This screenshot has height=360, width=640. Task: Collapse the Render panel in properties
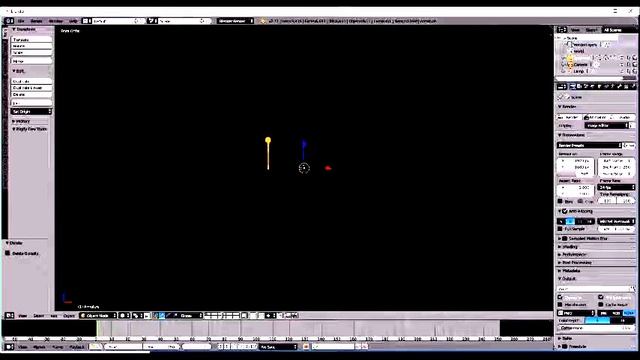[567, 107]
